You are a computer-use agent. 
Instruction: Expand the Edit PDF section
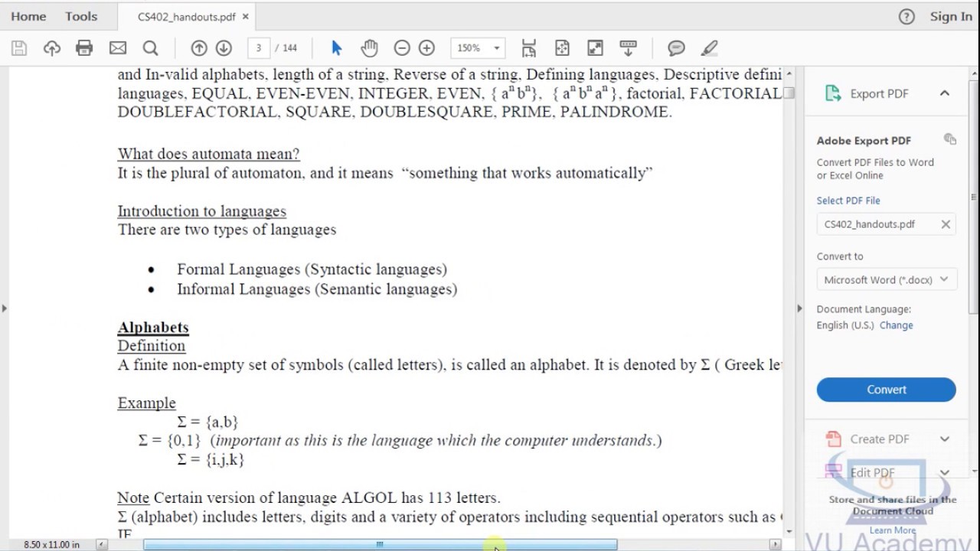click(x=945, y=472)
